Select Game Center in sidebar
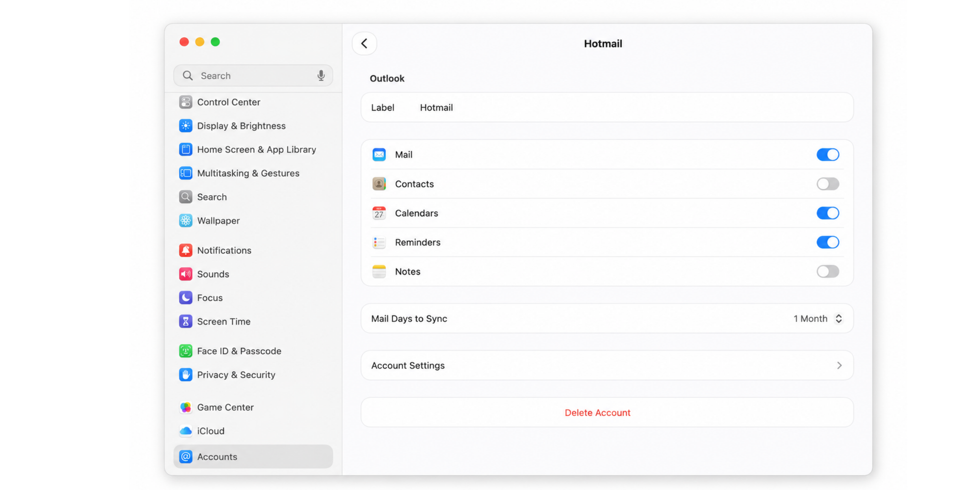This screenshot has height=490, width=980. click(x=253, y=407)
